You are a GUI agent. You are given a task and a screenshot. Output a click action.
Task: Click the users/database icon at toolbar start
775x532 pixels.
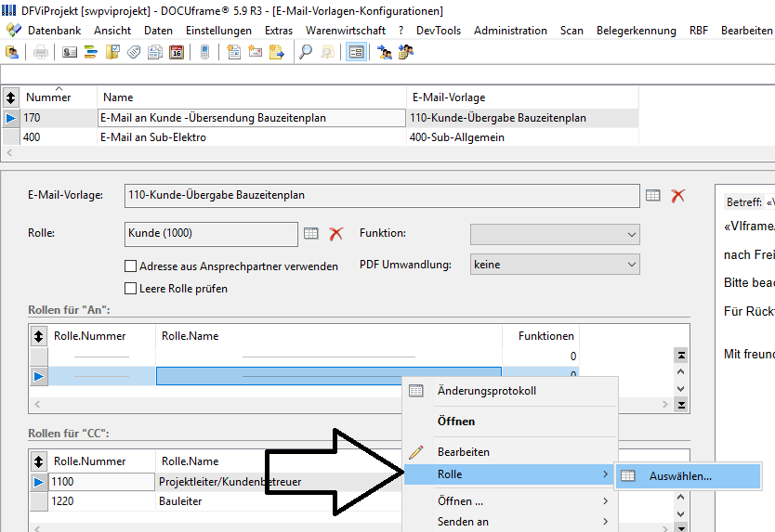click(12, 52)
